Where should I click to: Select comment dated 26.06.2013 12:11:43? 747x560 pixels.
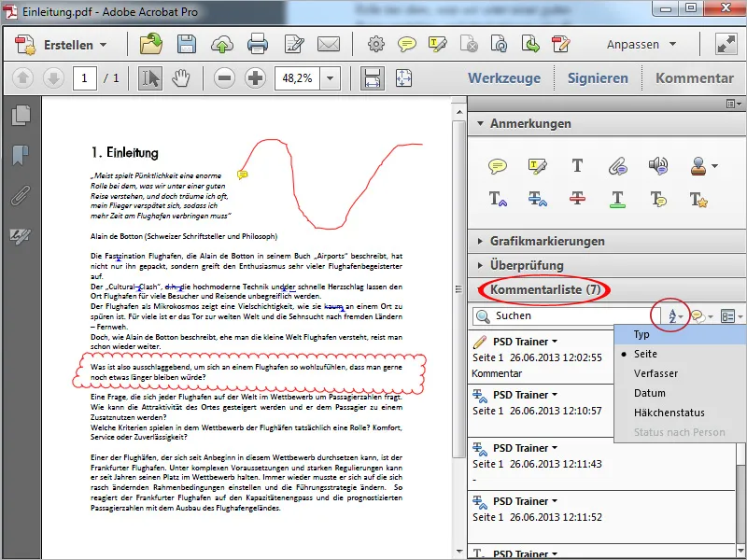601,463
